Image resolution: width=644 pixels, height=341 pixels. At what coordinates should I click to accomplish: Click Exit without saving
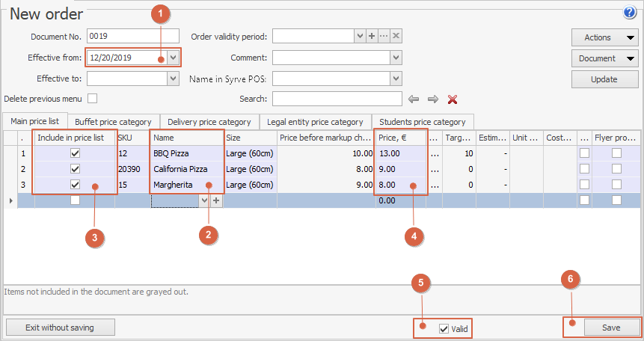coord(60,327)
